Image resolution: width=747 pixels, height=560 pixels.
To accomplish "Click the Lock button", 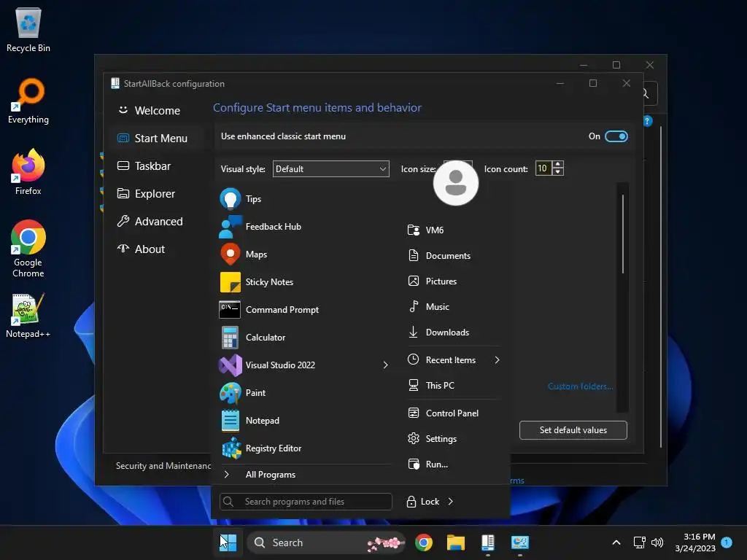I will point(423,502).
